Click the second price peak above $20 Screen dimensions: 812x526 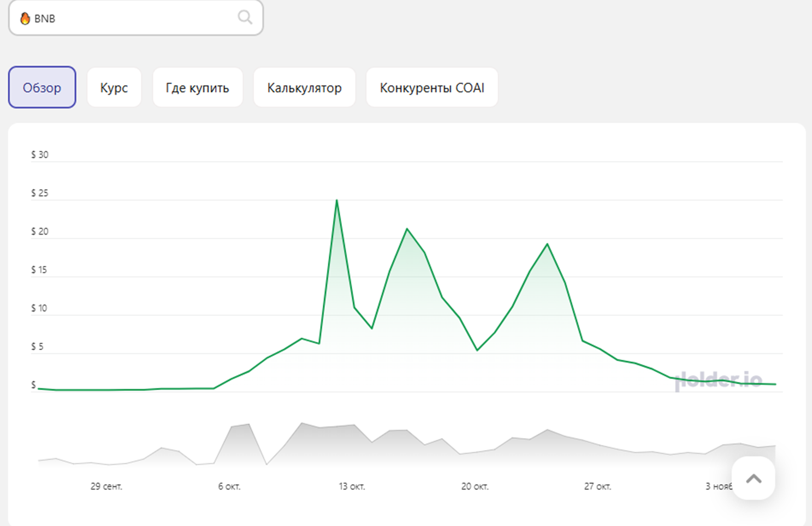[407, 229]
